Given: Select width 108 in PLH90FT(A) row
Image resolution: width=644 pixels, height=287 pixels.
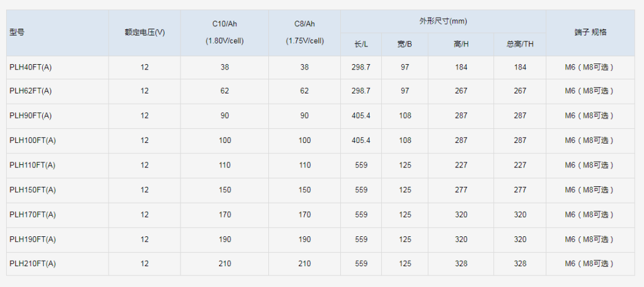Looking at the screenshot, I should [x=405, y=115].
